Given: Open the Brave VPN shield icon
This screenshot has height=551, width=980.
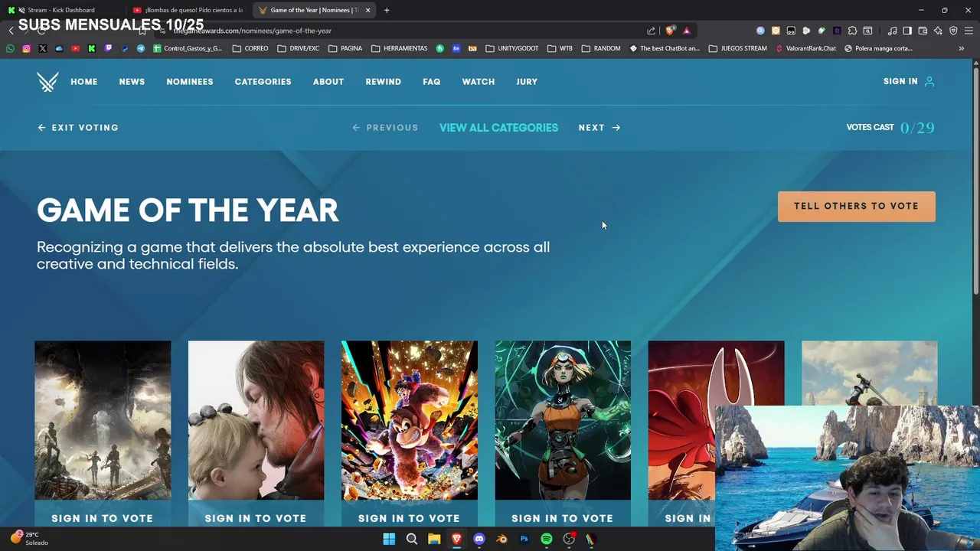Looking at the screenshot, I should click(x=953, y=31).
